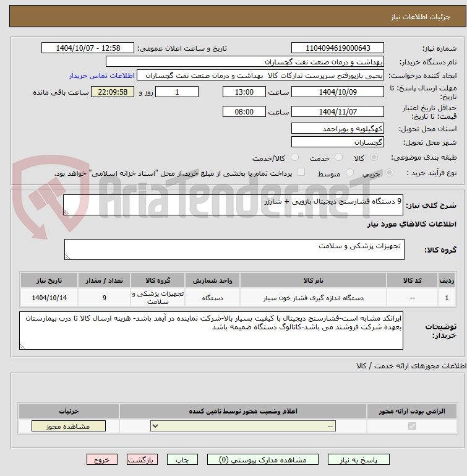
Task: Click the پاسخ به نیاز button
Action: [358, 460]
